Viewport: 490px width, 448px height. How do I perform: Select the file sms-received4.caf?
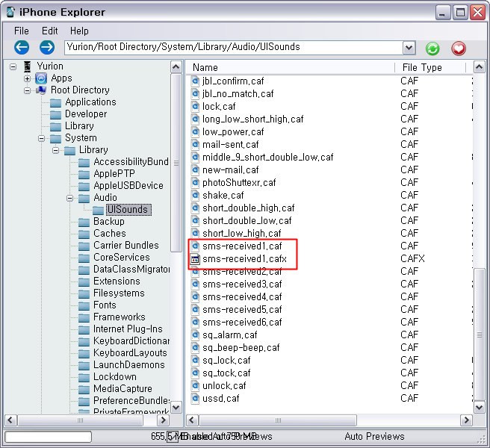pyautogui.click(x=242, y=296)
